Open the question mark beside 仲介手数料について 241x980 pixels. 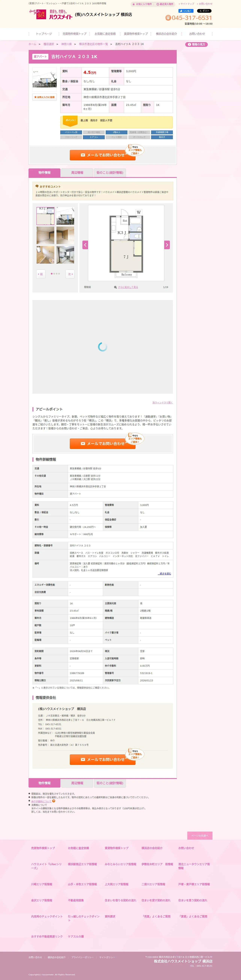(x=54, y=801)
